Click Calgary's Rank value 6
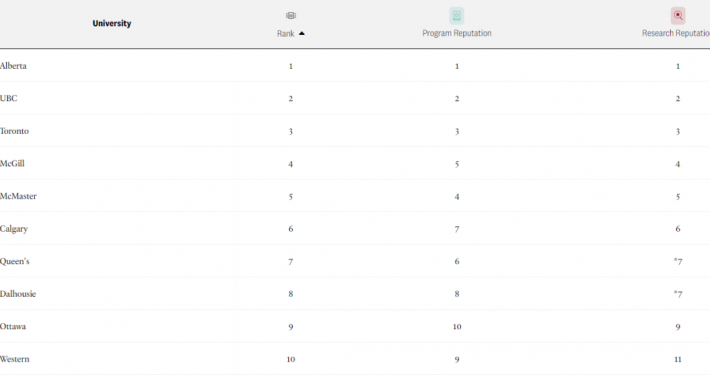The width and height of the screenshot is (710, 375). pyautogui.click(x=291, y=229)
